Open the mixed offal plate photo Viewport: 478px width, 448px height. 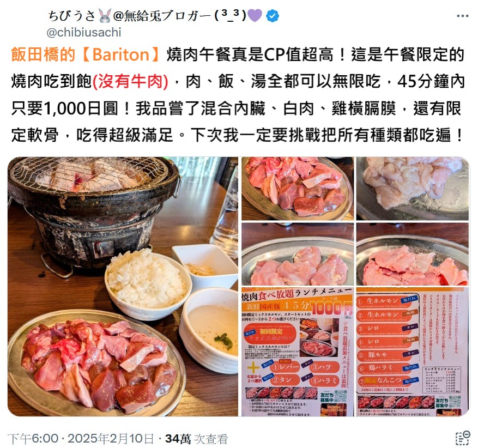298,189
